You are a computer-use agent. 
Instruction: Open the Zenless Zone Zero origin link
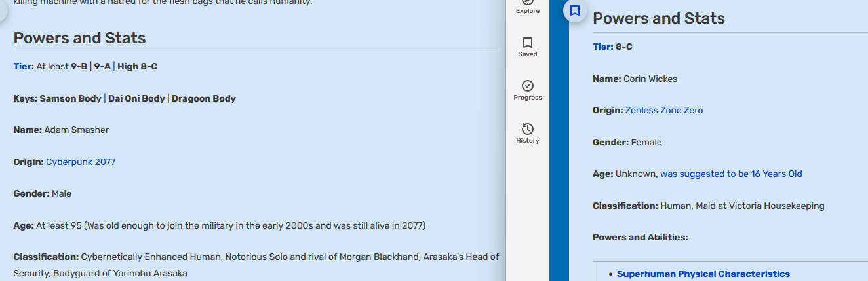664,110
